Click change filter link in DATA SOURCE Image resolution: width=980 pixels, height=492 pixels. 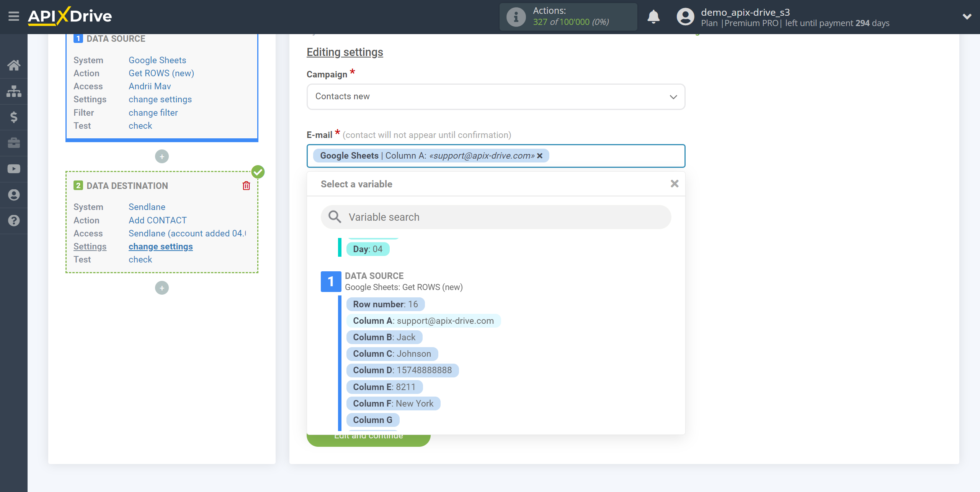point(153,112)
